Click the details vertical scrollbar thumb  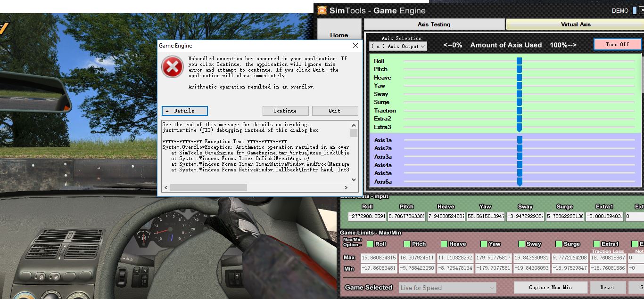coord(354,133)
